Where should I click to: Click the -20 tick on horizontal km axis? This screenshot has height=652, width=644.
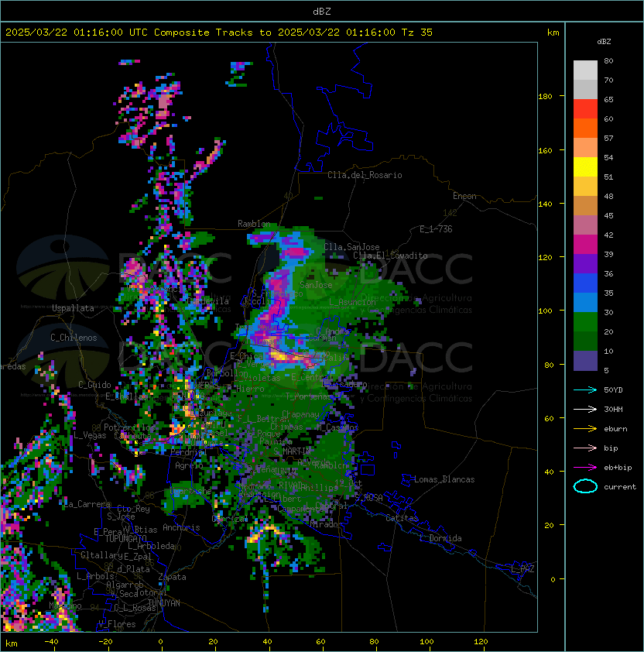click(105, 642)
